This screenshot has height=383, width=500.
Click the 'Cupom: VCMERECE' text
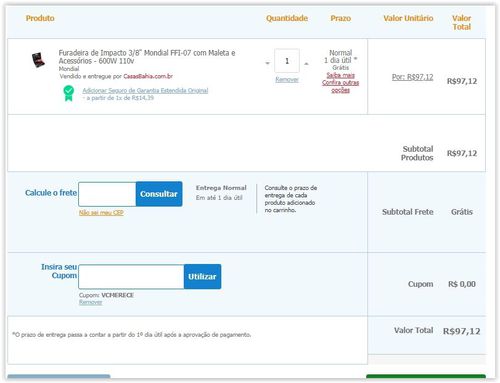point(106,295)
